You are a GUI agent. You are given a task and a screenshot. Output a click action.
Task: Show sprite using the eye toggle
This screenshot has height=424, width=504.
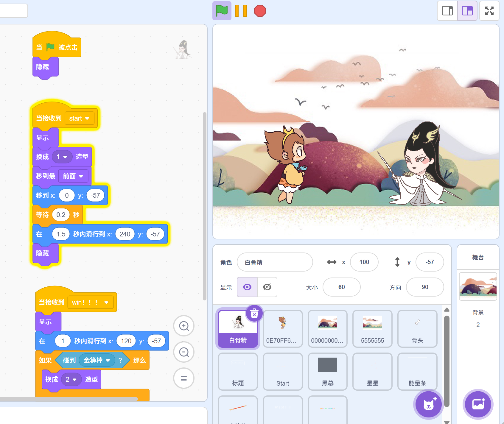pos(247,287)
